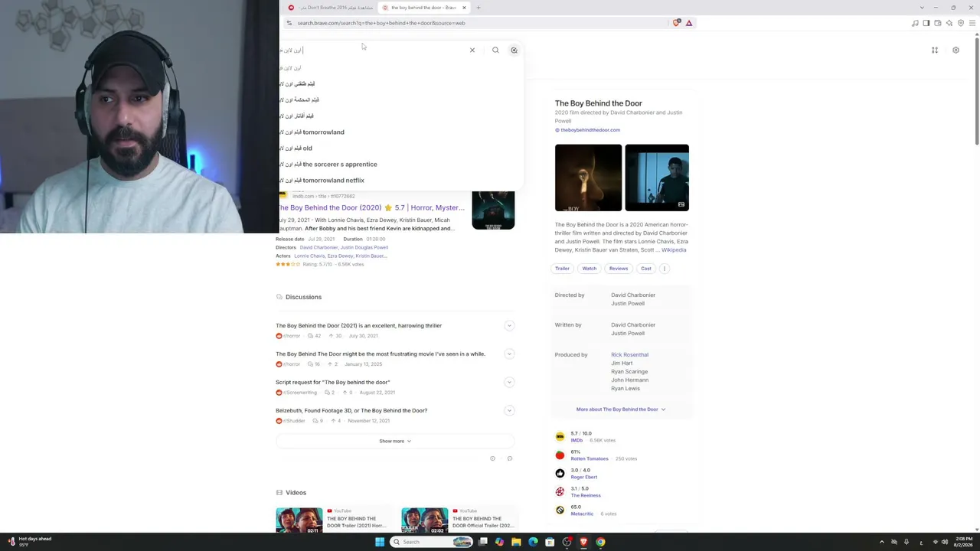This screenshot has width=980, height=551.
Task: Click the Brave VPN shield icon in toolbar
Action: [x=961, y=23]
